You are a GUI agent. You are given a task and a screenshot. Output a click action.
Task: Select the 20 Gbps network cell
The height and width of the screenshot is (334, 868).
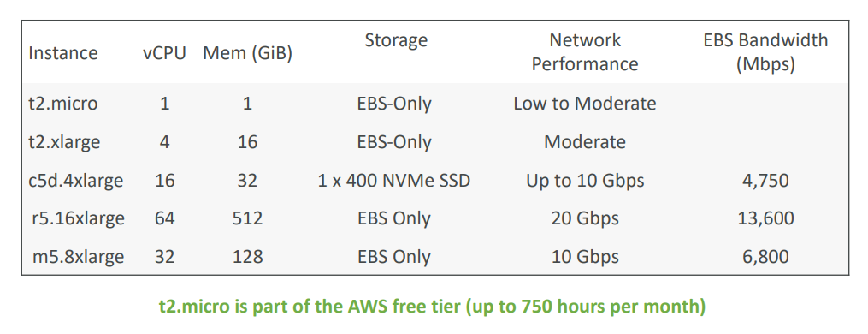coord(585,218)
